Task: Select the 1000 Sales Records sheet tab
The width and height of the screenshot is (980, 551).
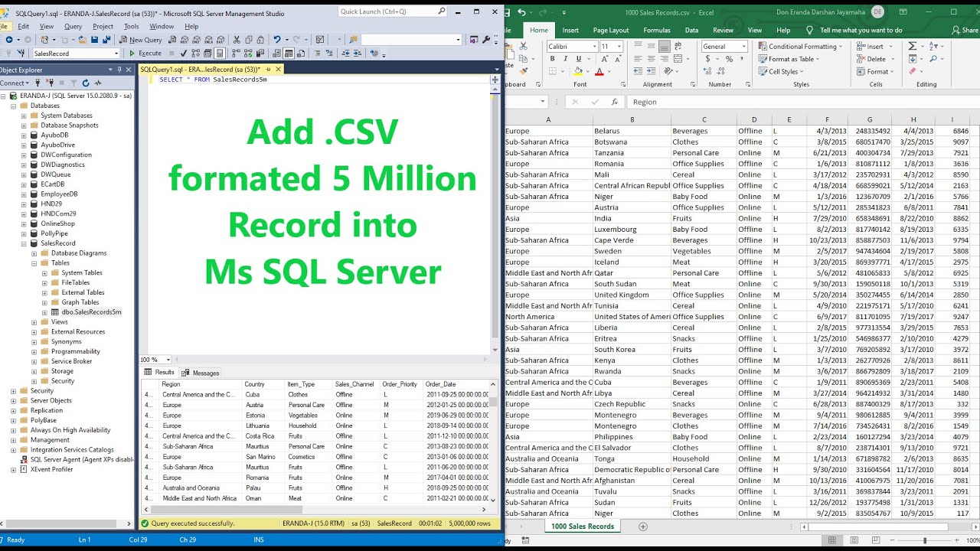Action: [x=583, y=527]
